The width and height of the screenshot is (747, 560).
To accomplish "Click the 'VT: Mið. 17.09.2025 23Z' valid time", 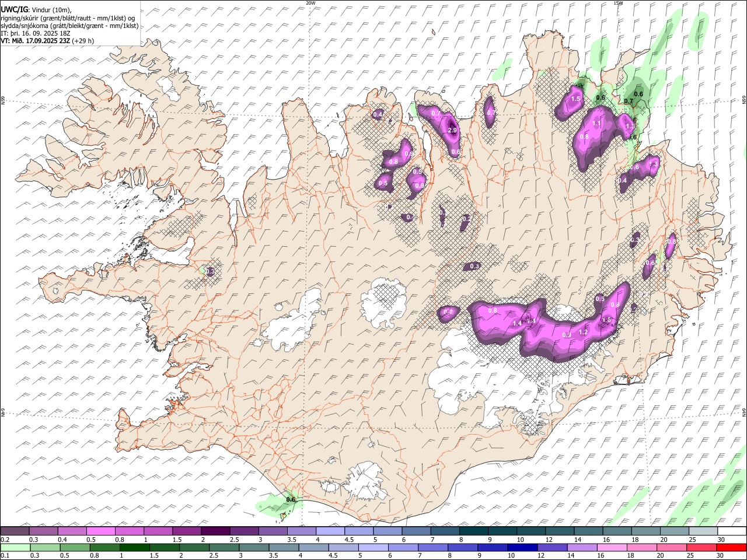I will pos(36,41).
